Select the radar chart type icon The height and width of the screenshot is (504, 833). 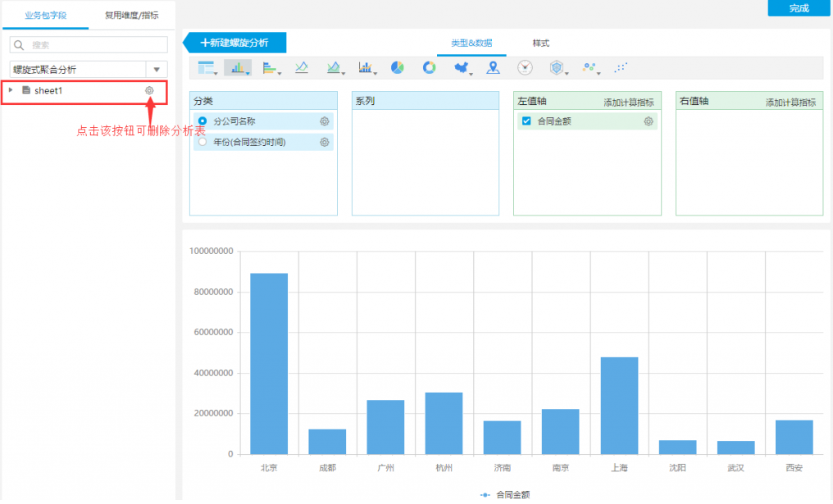pyautogui.click(x=556, y=67)
